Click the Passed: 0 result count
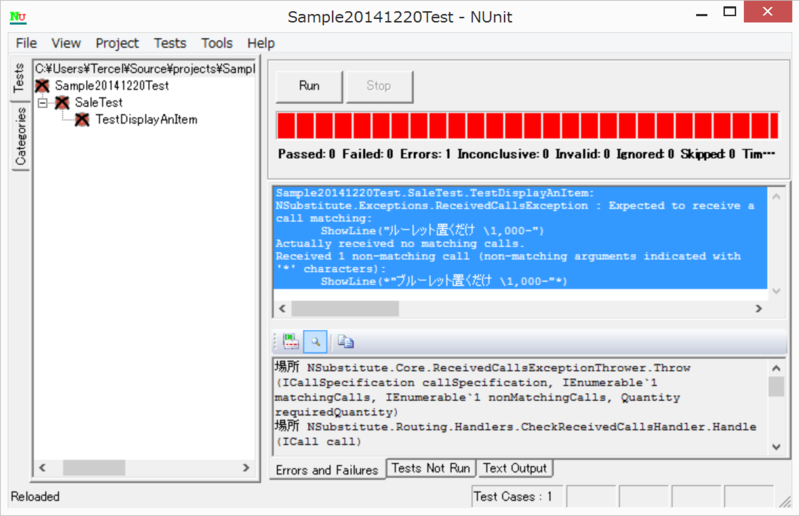800x516 pixels. click(x=306, y=154)
